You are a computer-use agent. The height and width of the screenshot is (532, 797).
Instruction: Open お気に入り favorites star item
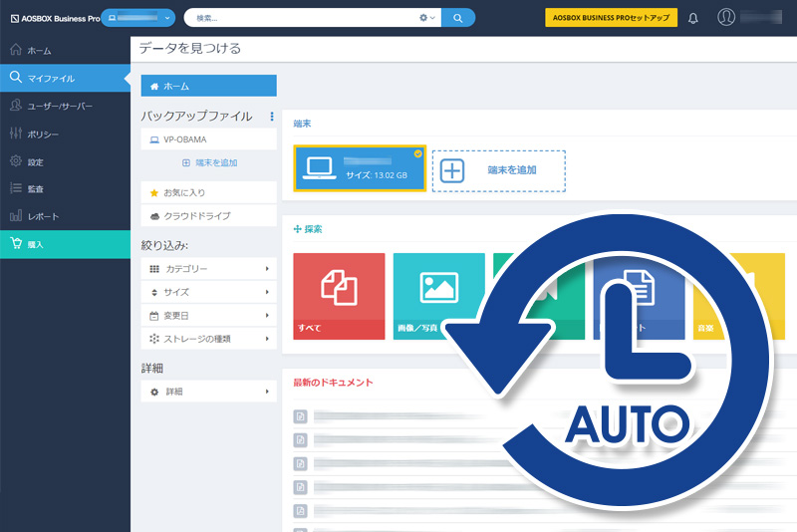tap(208, 192)
